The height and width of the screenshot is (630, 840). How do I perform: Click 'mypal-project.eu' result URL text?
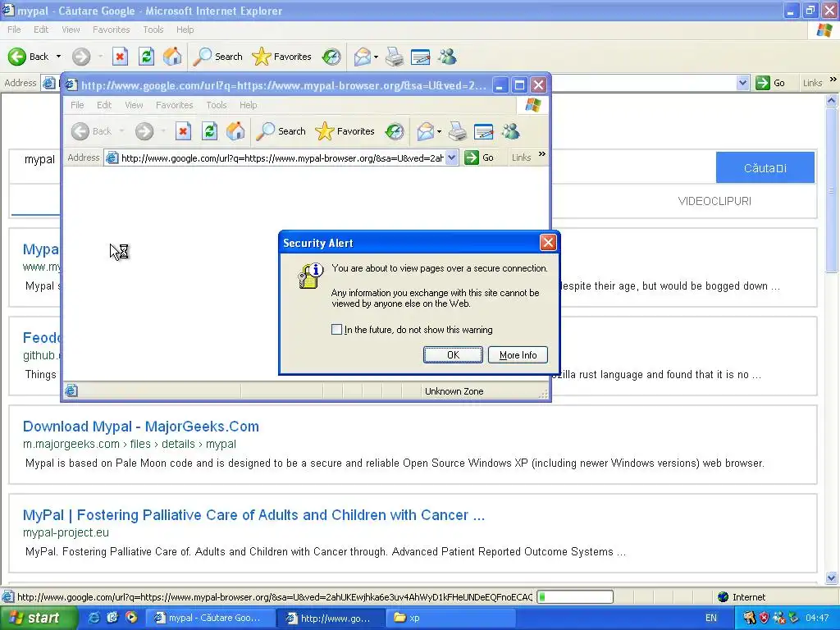coord(66,532)
